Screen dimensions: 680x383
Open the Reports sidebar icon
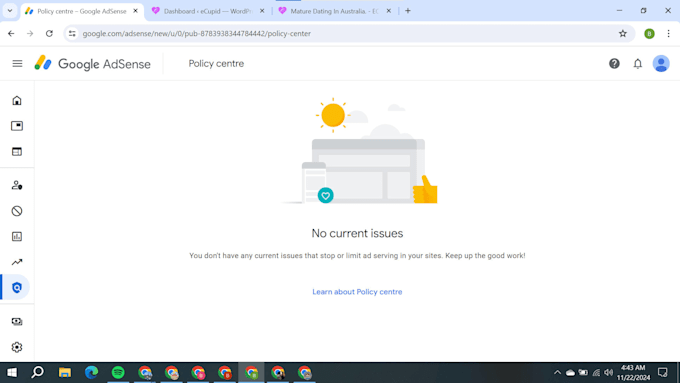pos(17,236)
